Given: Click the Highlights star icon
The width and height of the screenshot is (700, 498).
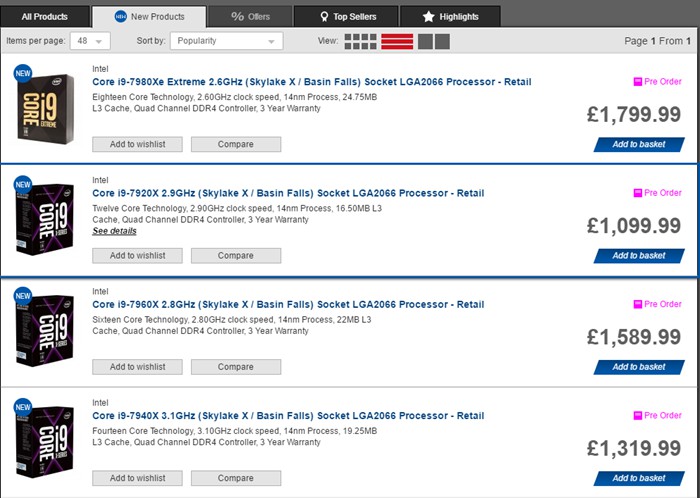Looking at the screenshot, I should [x=429, y=17].
